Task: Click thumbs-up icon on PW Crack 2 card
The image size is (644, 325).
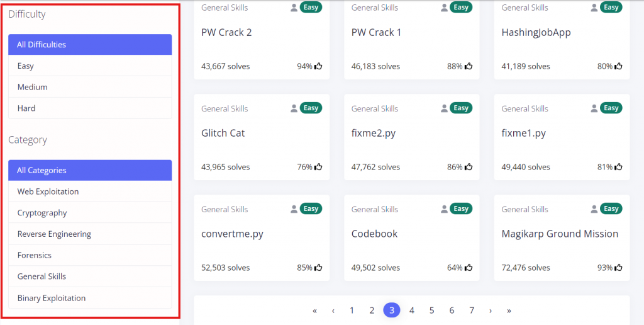Action: [318, 66]
